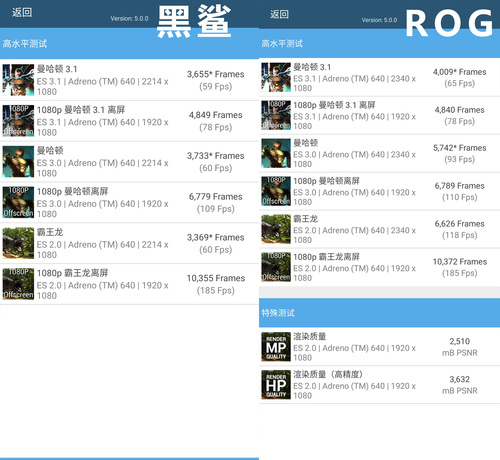Open 曼哈顿 ES 3.0 thumbnail on 黑鲨 screen
This screenshot has width=500, height=460.
[x=18, y=161]
